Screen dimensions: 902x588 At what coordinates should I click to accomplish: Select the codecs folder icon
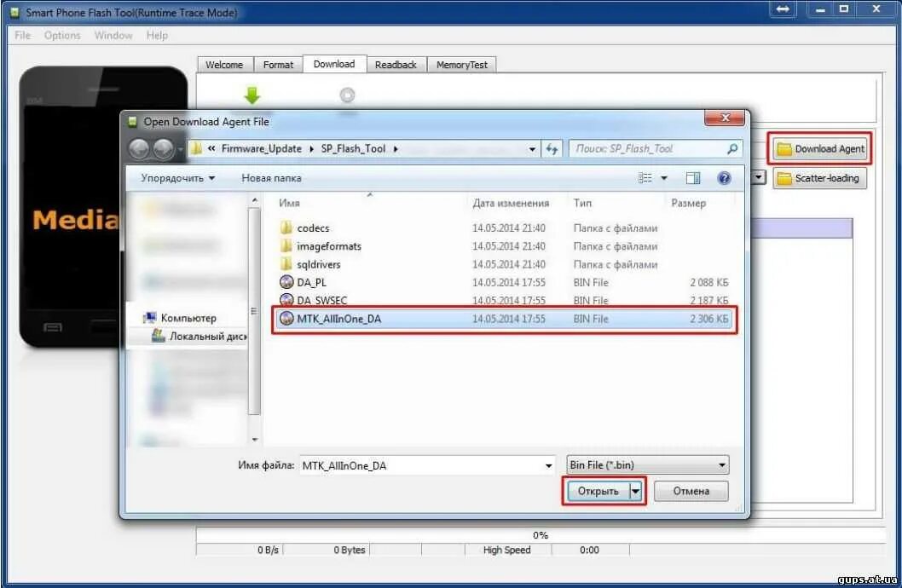(x=286, y=228)
